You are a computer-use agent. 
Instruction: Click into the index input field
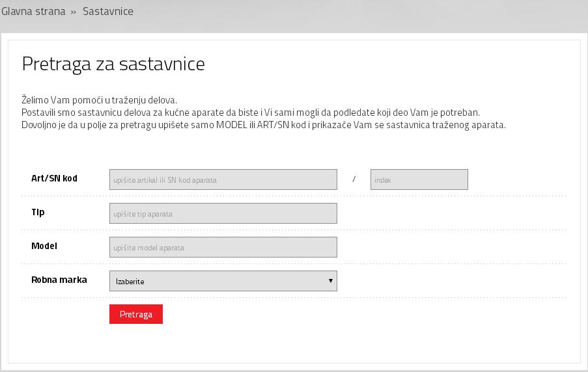(419, 179)
